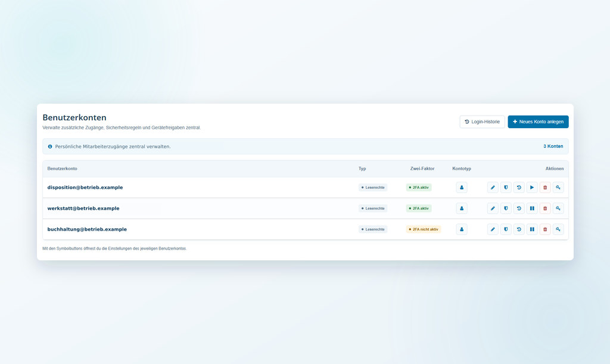Screen dimensions: 610x364
Task: Click the "2FA nicht aktiv" badge
Action: point(424,229)
